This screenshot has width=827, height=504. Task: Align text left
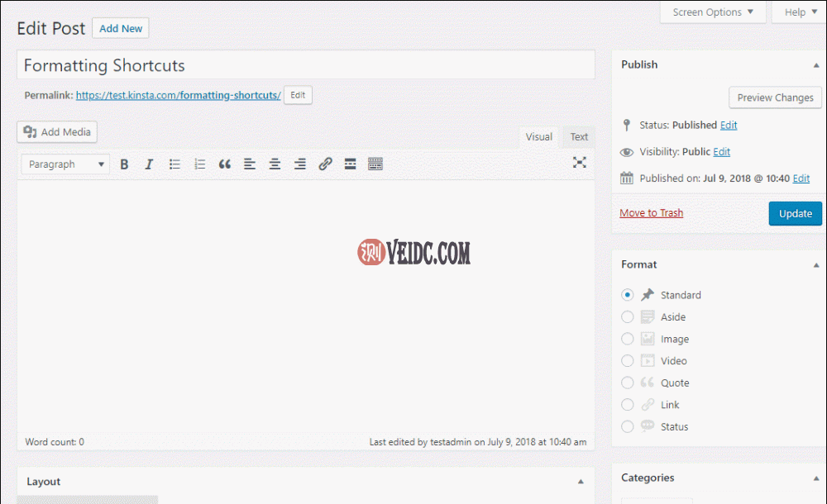[x=250, y=164]
